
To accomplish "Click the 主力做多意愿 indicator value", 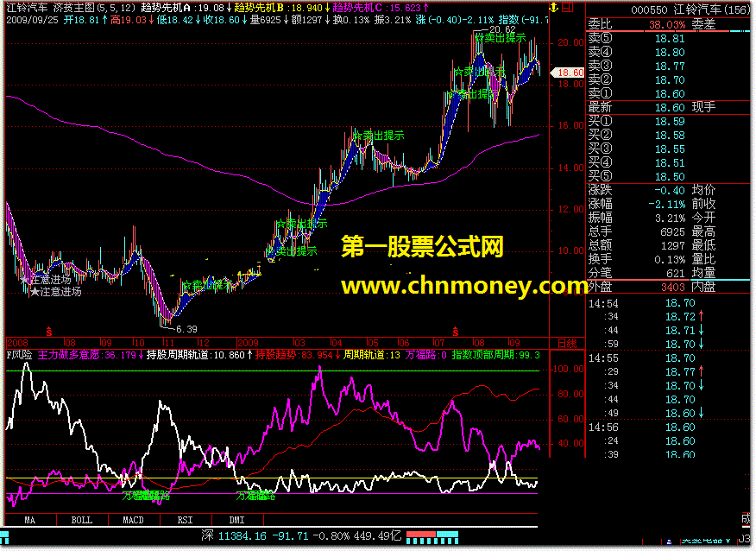I will point(90,355).
